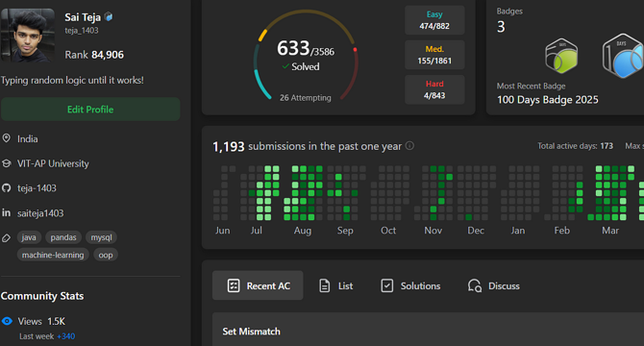Click the blue badge icon beside Sai Teja

[109, 17]
